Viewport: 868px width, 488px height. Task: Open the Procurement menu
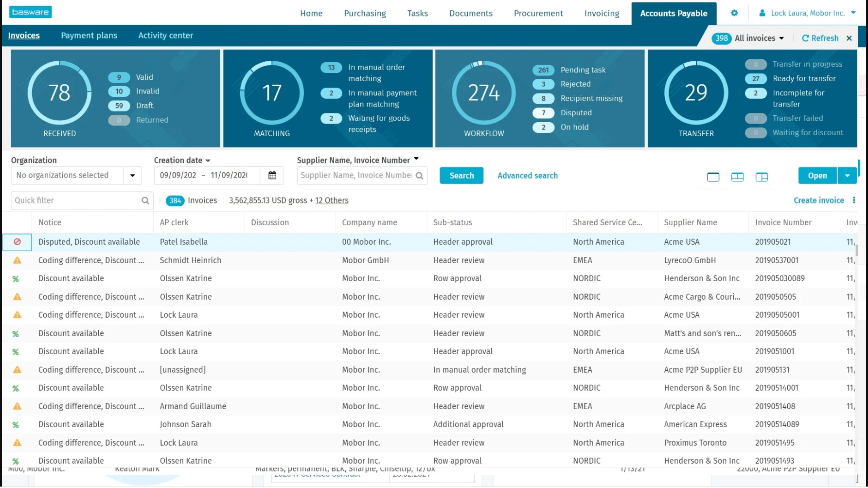point(538,13)
